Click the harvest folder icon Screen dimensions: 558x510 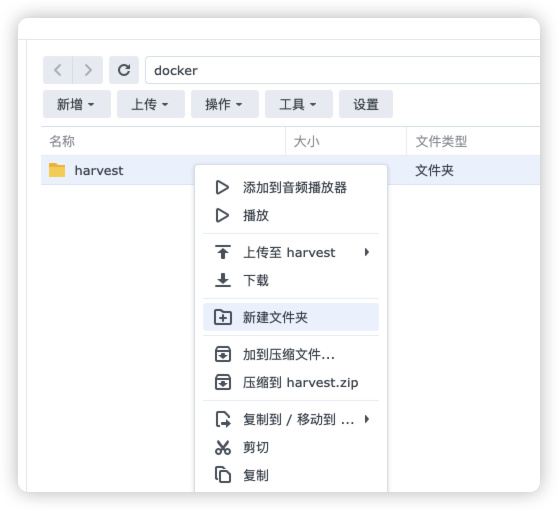tap(57, 170)
